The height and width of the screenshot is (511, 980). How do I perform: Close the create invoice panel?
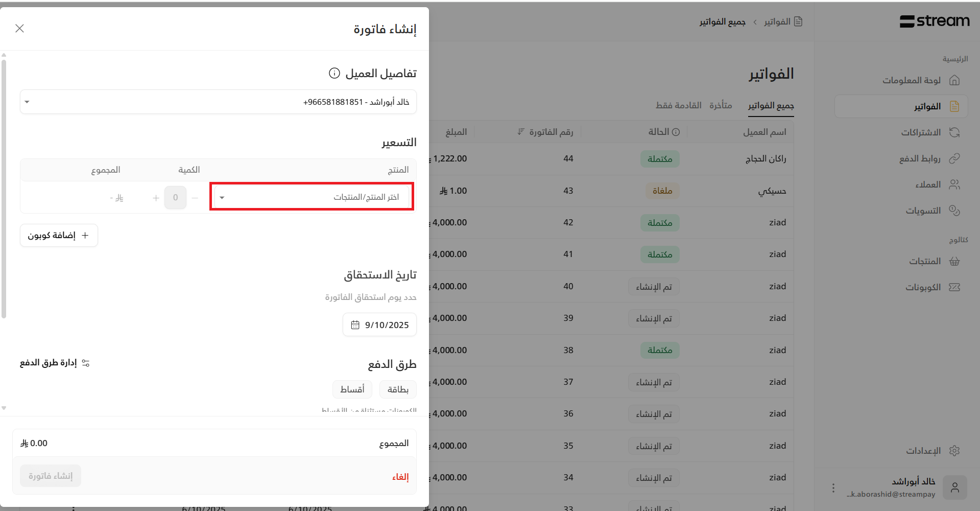pyautogui.click(x=20, y=28)
